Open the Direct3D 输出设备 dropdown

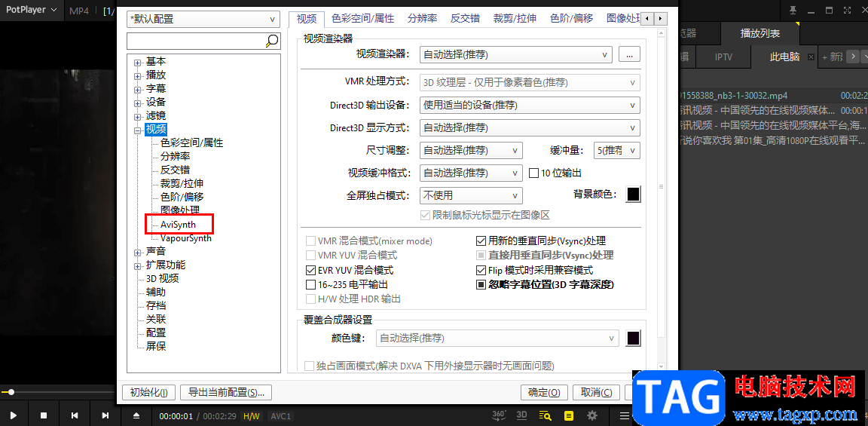[x=530, y=105]
